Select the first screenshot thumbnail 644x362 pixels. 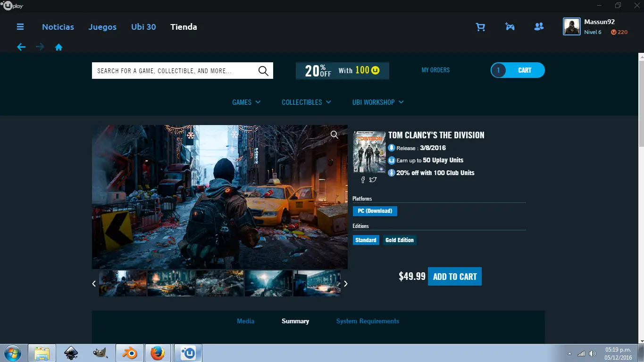click(123, 283)
